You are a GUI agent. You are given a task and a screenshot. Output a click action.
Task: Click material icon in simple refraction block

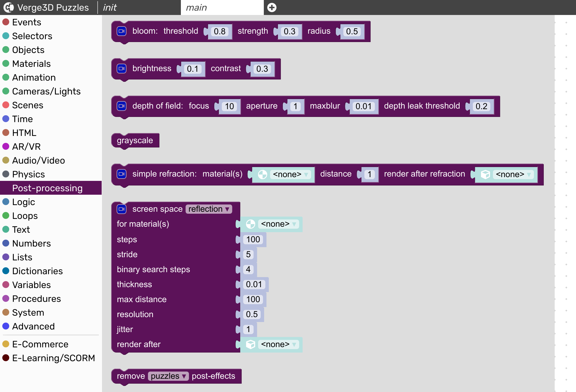[x=262, y=175]
